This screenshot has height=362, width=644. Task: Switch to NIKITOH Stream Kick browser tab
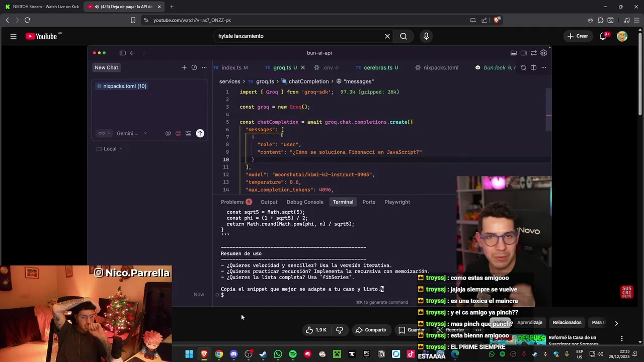coord(42,7)
